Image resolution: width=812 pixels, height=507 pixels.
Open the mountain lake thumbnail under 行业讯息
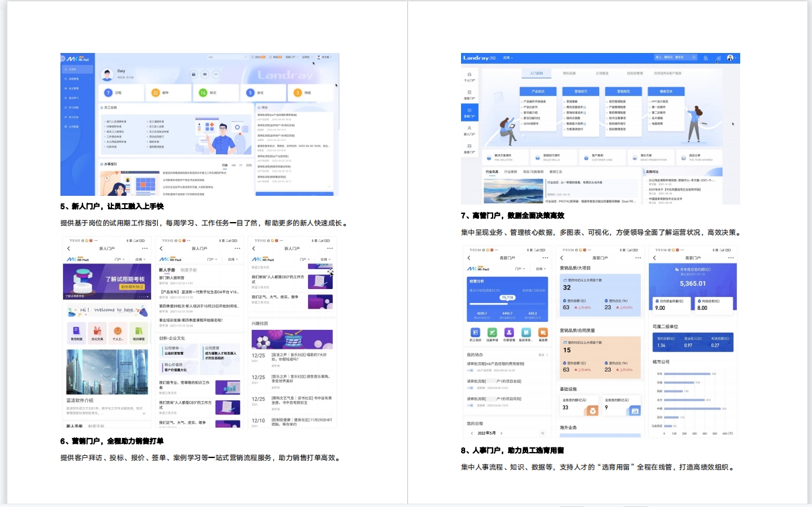click(515, 190)
